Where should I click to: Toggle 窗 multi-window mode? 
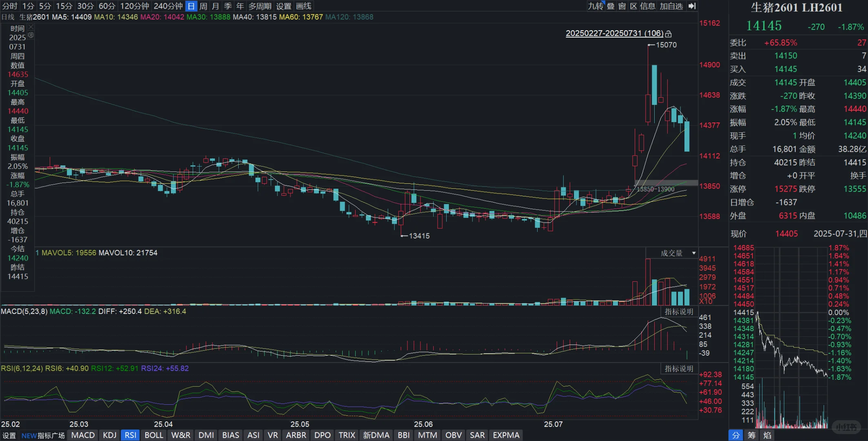[622, 6]
